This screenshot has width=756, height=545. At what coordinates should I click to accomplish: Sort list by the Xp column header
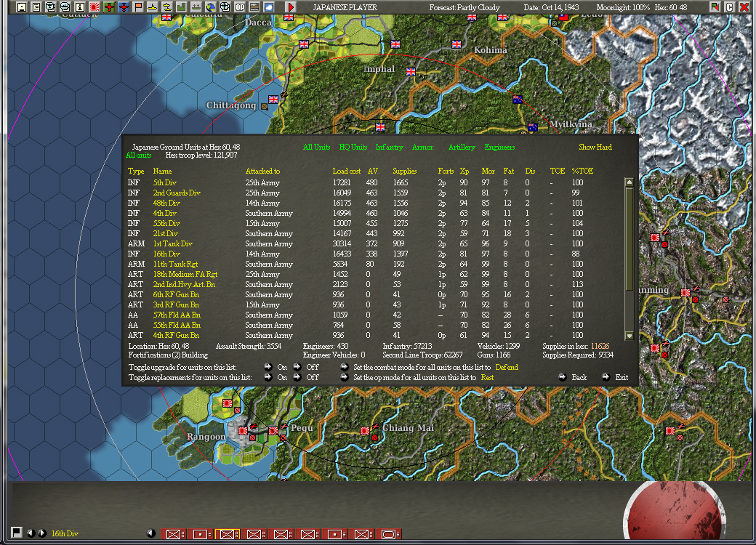[x=465, y=171]
